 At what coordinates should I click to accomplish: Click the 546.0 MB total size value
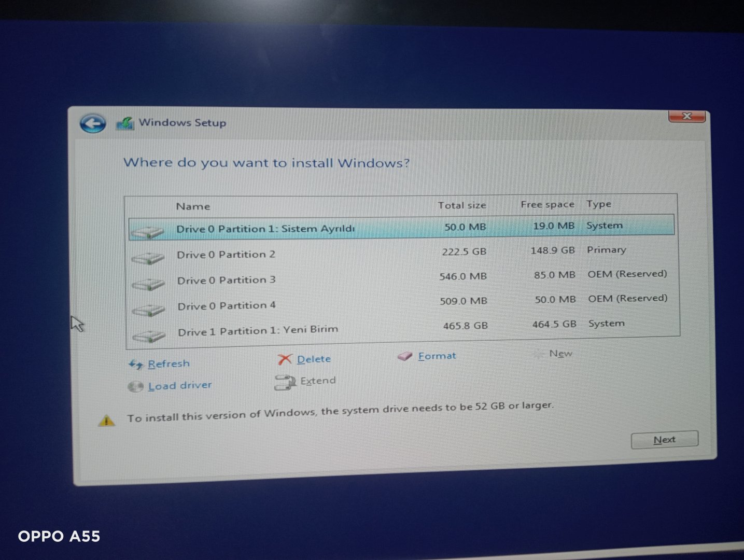coord(463,276)
